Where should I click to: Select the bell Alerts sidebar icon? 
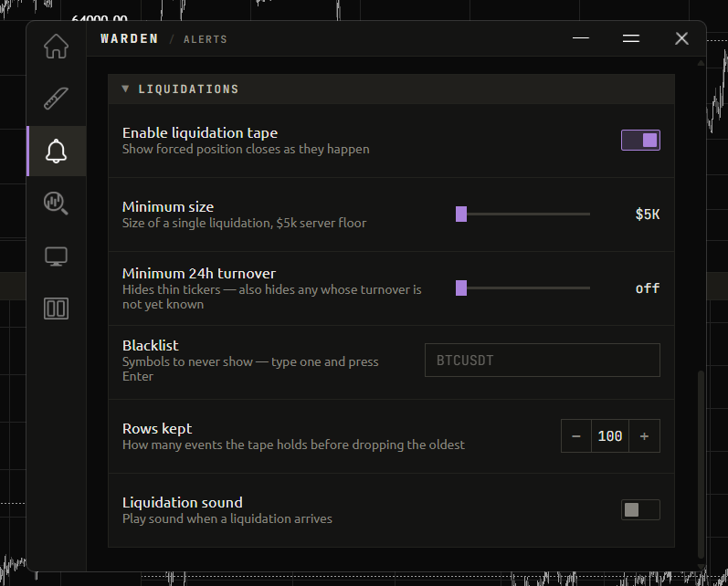coord(57,152)
